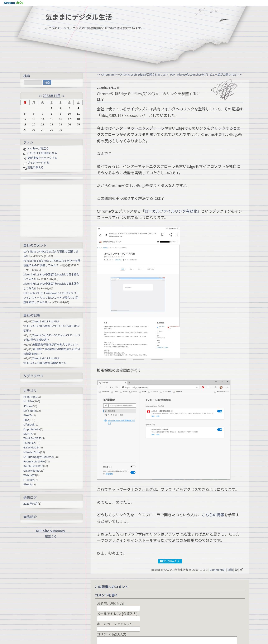Open the RSS 2.0 feed link
This screenshot has width=268, height=644.
(x=51, y=537)
